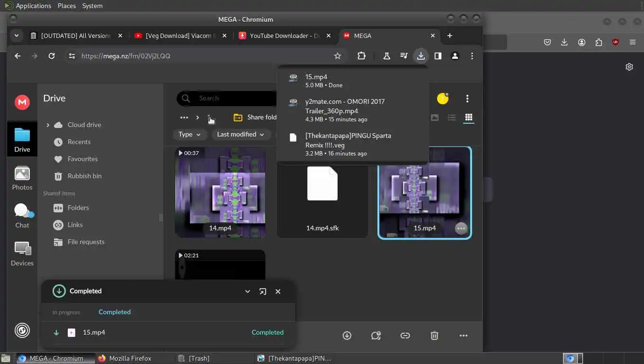
Task: Switch to In progress transfers tab
Action: 66,312
